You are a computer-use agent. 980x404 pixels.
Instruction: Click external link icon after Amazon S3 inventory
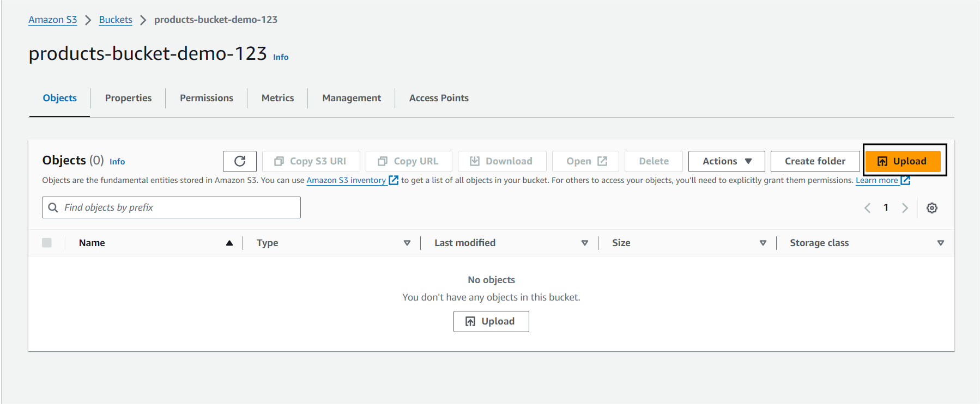click(394, 180)
